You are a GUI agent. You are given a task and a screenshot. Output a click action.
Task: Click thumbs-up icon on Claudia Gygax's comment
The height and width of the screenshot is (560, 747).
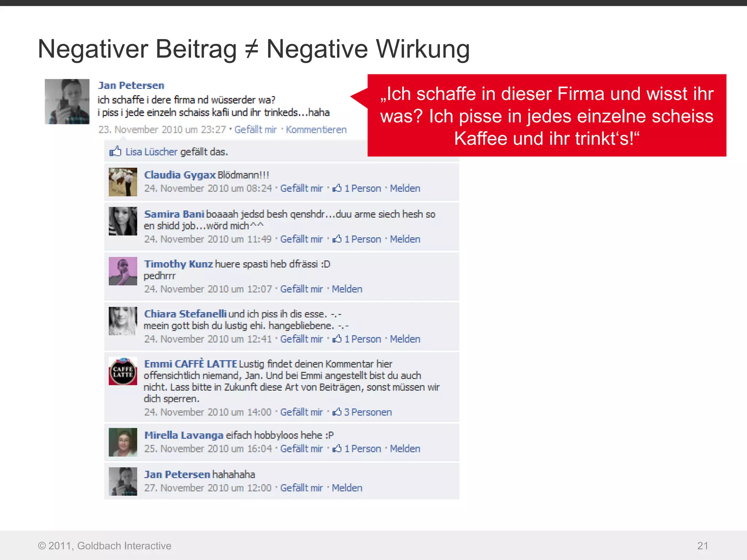point(337,188)
